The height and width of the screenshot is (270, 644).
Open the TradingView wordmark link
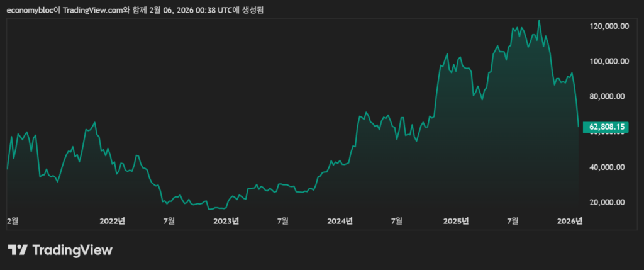pos(72,250)
